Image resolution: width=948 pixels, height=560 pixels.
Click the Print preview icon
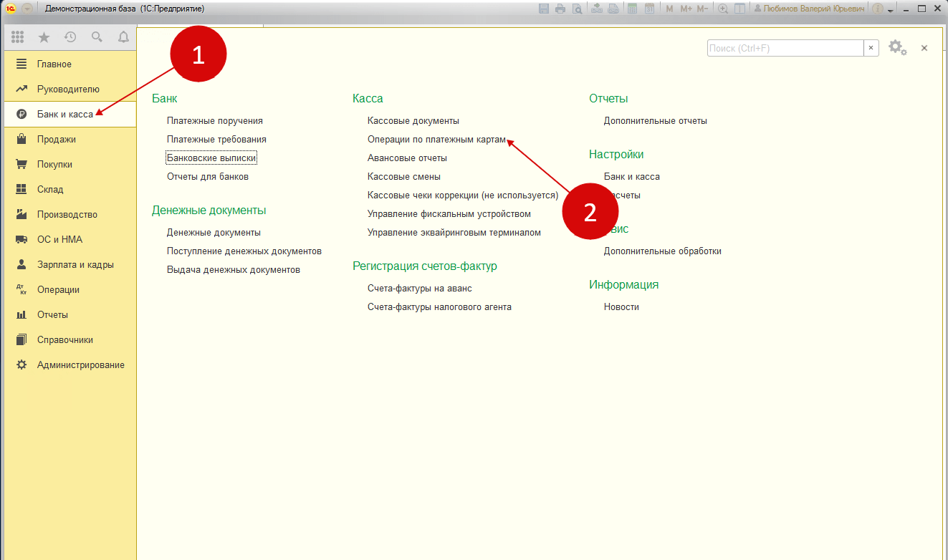pos(577,9)
